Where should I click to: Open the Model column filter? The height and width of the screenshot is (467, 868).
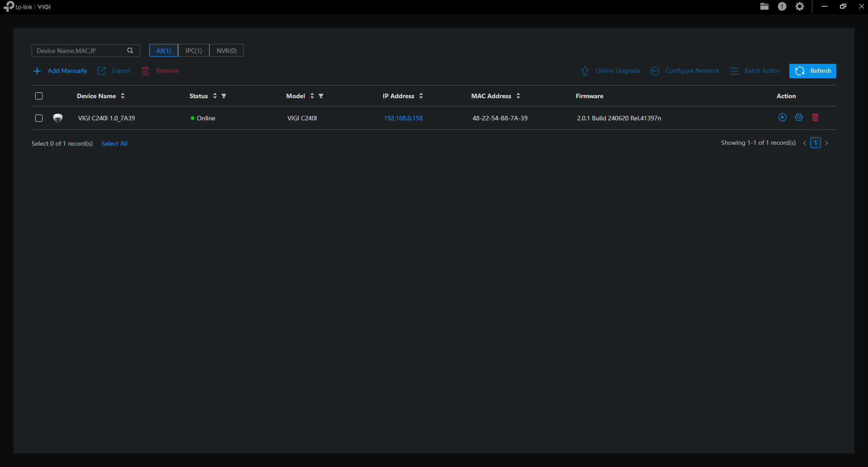pos(321,96)
